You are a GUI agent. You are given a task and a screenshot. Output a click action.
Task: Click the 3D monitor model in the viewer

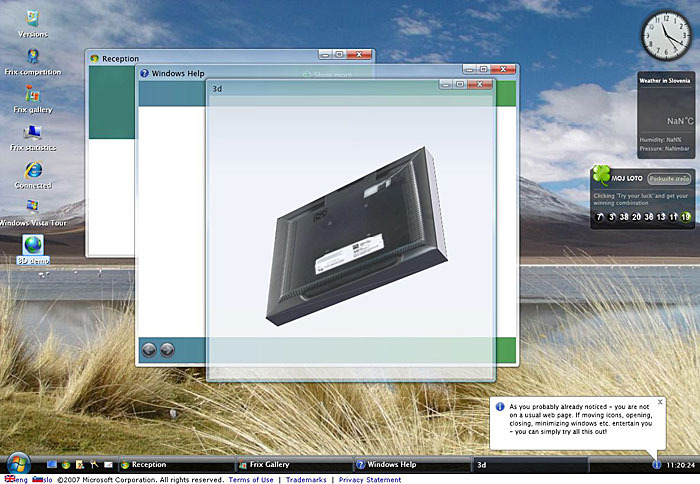(x=357, y=236)
